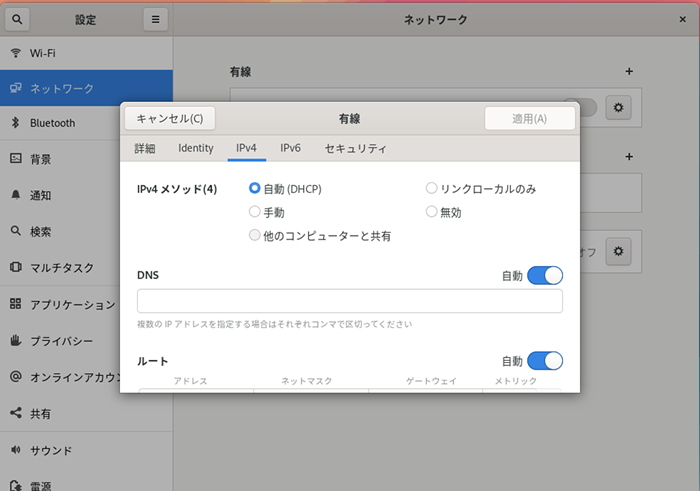Select Wi-Fi in the sidebar
700x491 pixels.
click(x=45, y=52)
